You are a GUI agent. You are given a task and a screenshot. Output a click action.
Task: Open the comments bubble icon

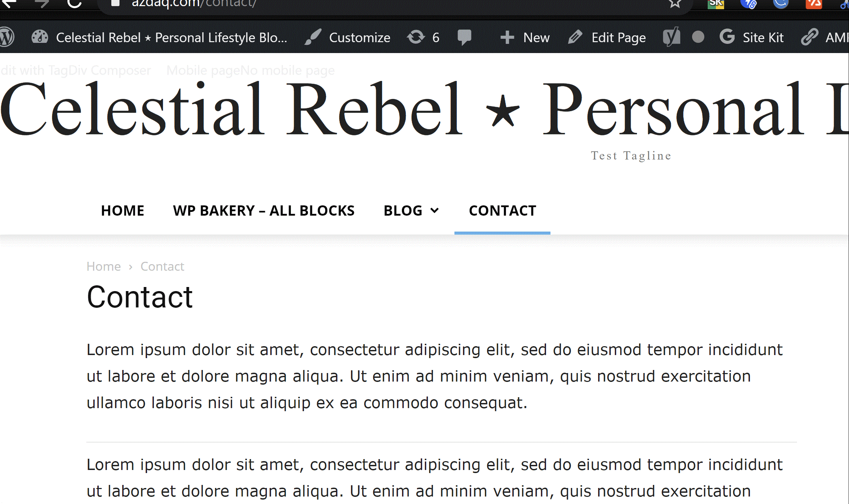point(464,37)
